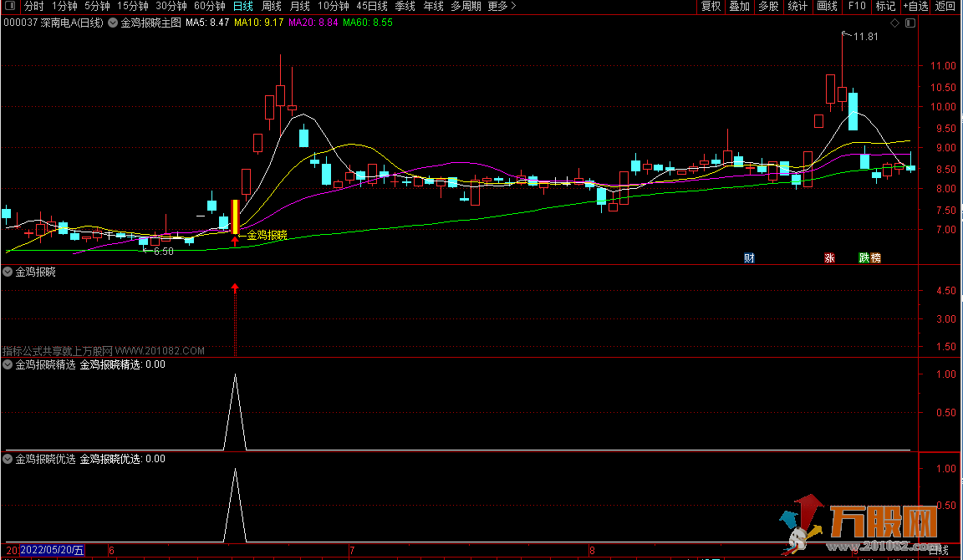Viewport: 963px width, 560px height.
Task: Select the 月线 monthly period tab
Action: point(300,6)
